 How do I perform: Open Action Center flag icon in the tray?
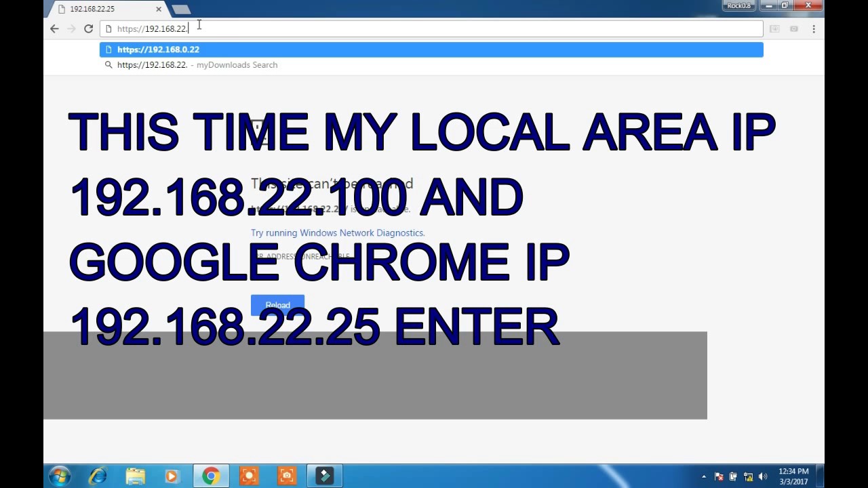point(719,476)
